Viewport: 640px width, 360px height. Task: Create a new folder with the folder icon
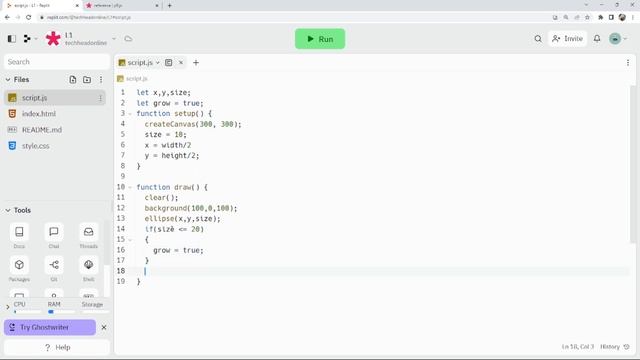click(87, 80)
